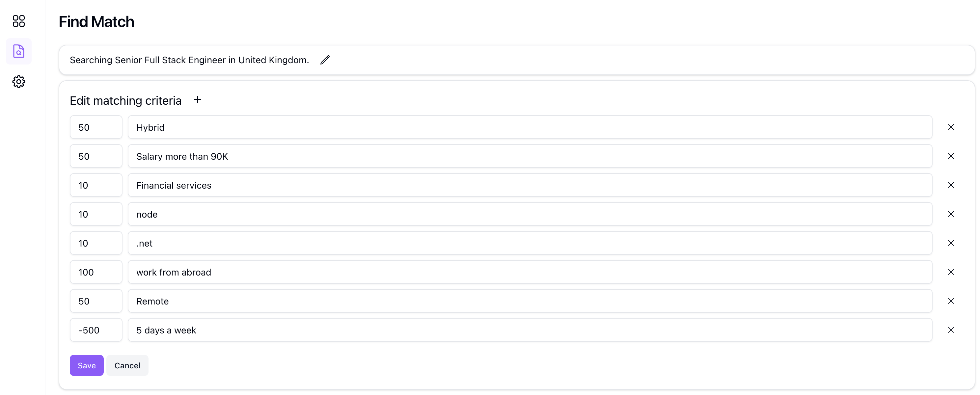980x395 pixels.
Task: Select the weight field showing 100
Action: click(x=96, y=272)
